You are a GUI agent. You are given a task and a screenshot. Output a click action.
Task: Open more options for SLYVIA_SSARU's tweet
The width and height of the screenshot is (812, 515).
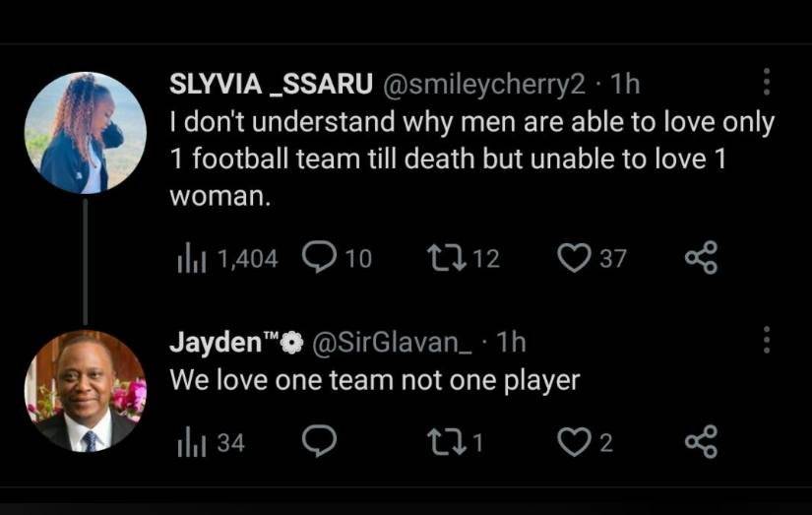point(767,82)
